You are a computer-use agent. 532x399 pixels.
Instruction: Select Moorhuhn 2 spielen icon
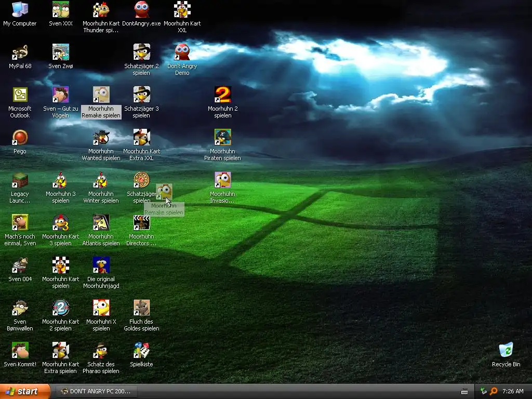222,95
